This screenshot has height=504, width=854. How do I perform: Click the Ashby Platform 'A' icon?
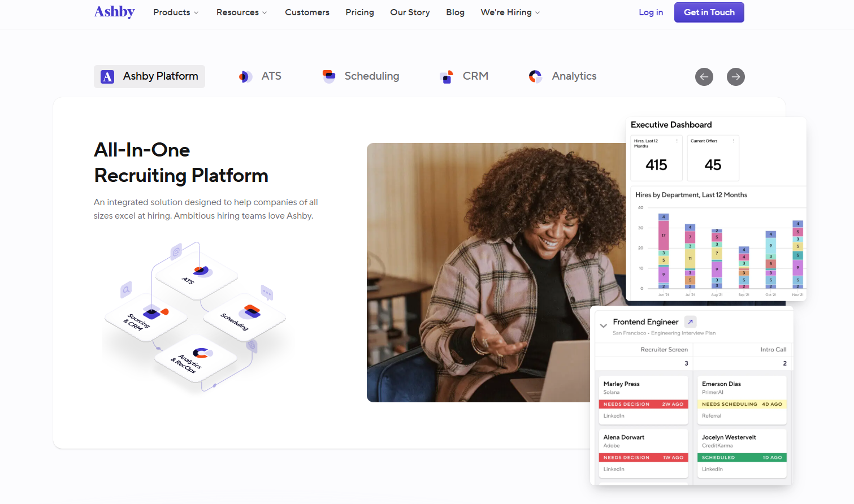(x=107, y=76)
